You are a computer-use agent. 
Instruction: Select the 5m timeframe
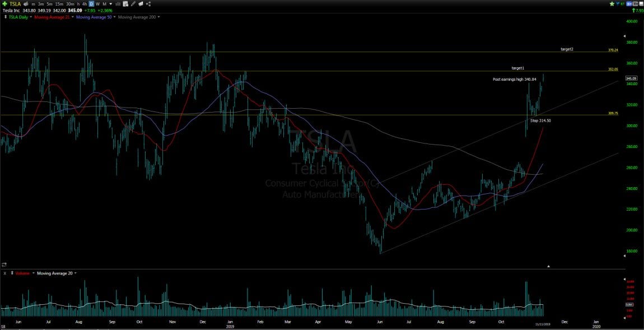click(50, 4)
